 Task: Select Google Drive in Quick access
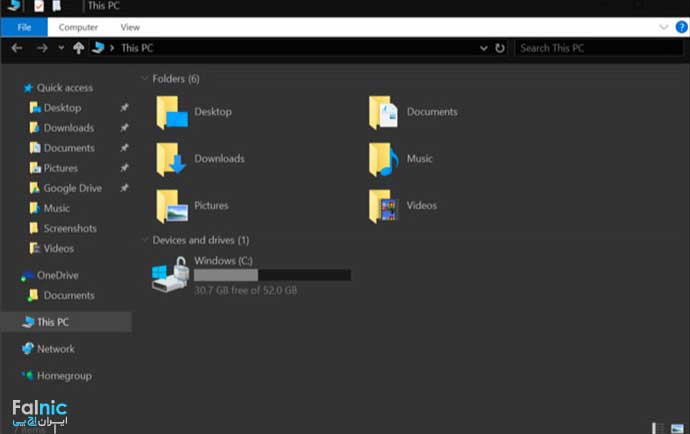click(72, 188)
